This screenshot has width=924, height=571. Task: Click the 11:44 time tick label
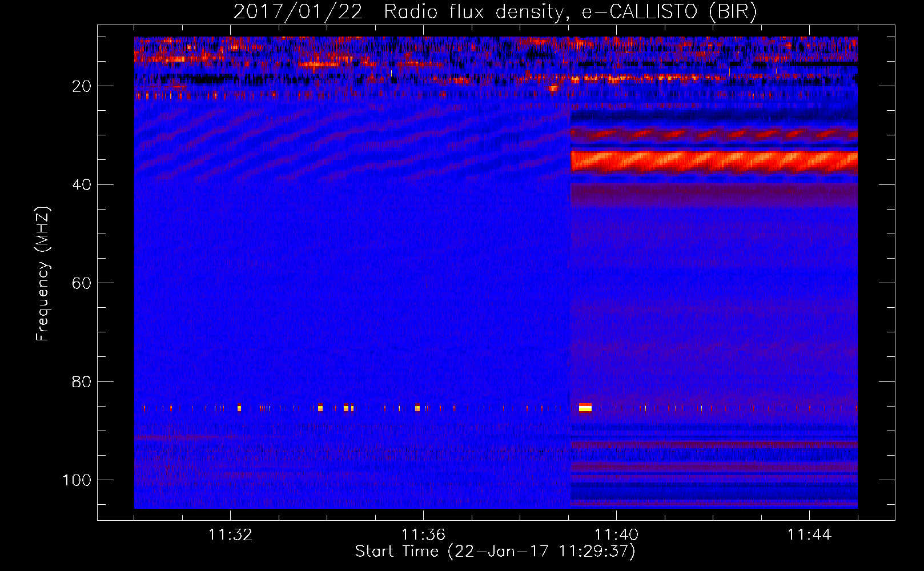pyautogui.click(x=809, y=535)
